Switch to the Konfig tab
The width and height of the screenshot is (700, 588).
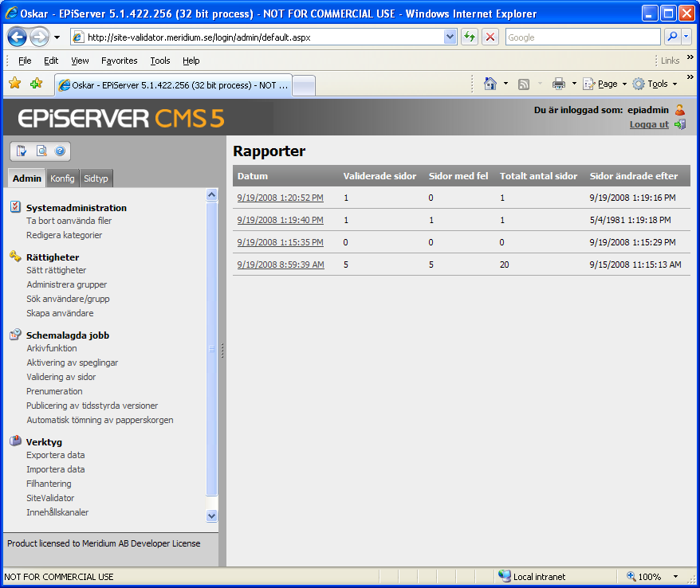coord(62,178)
